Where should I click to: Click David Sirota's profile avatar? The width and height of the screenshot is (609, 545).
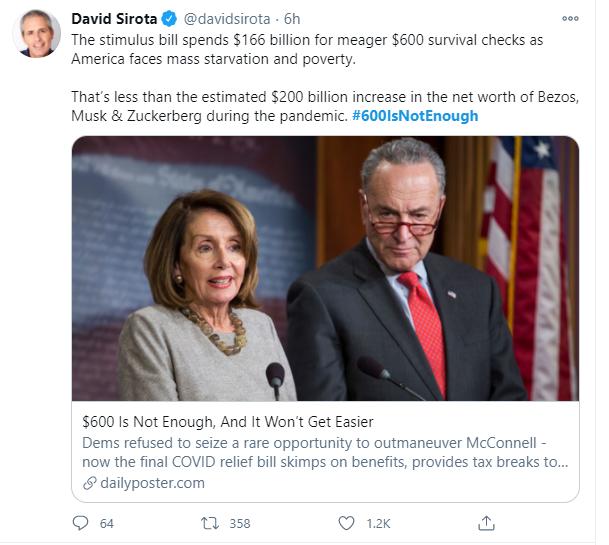tap(36, 35)
